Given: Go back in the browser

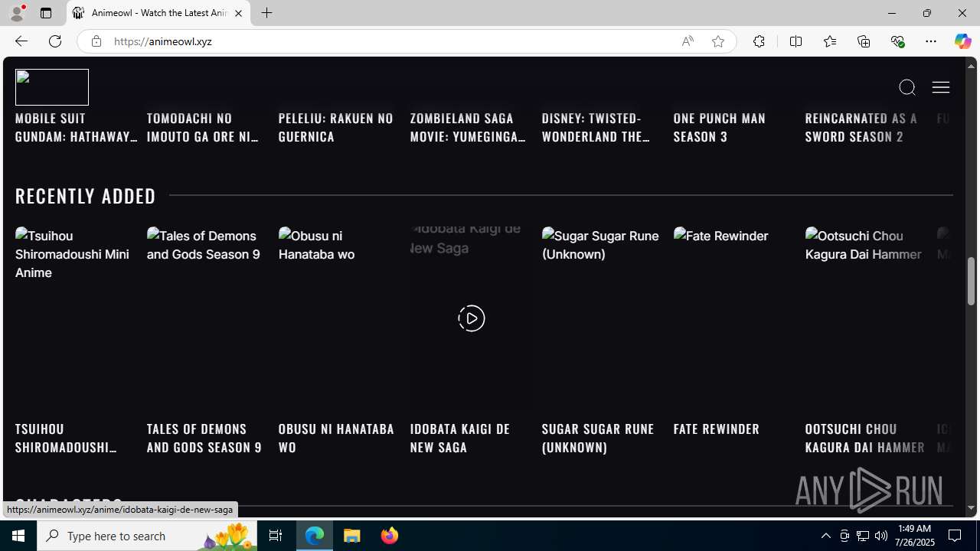Looking at the screenshot, I should 21,41.
